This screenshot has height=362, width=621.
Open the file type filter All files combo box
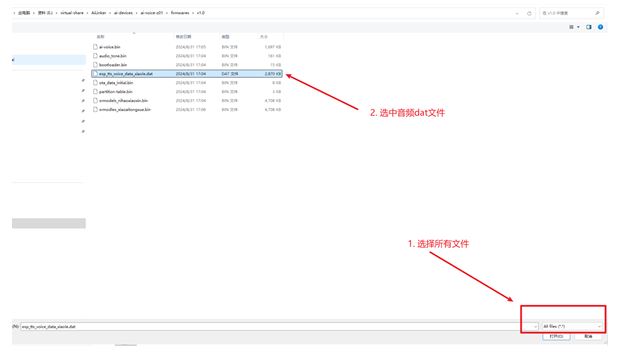pos(571,326)
